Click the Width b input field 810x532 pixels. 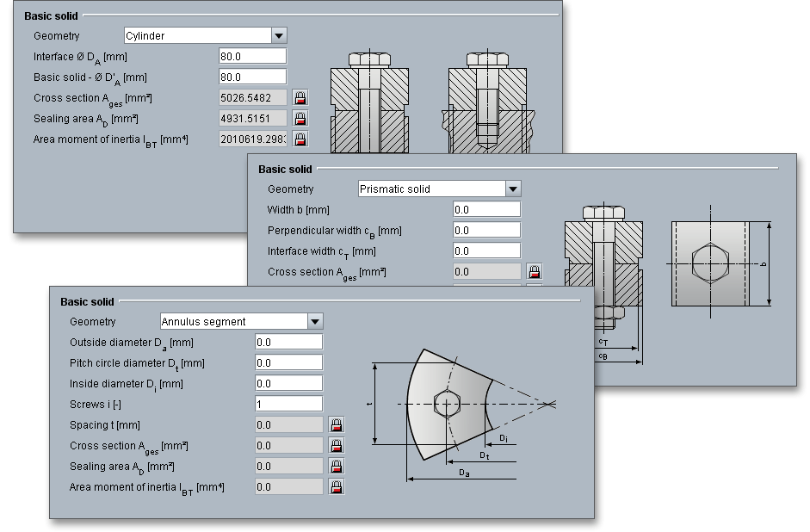486,209
